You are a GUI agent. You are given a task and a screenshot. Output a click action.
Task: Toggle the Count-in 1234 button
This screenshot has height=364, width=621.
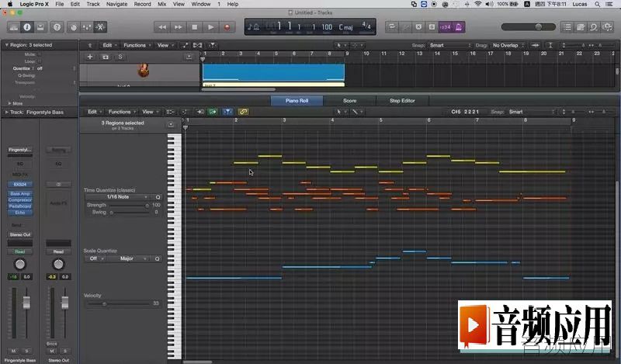[446, 27]
